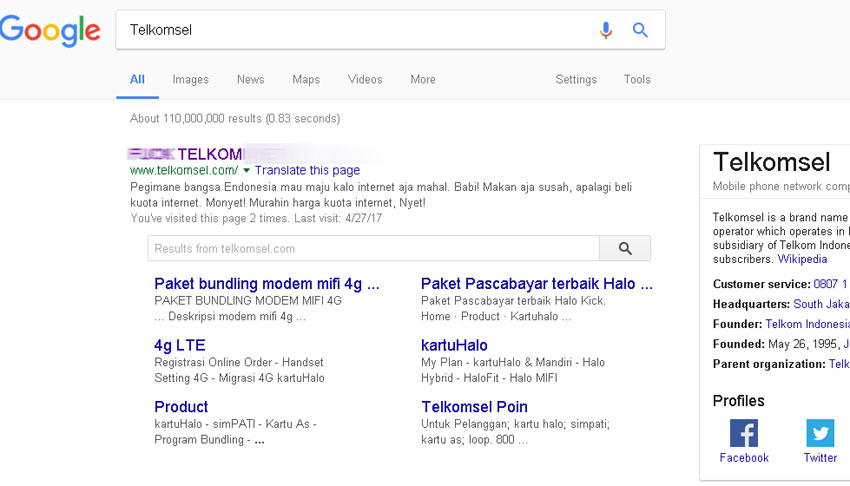Click the Wikipedia link in knowledge panel
The width and height of the screenshot is (850, 486).
[802, 259]
